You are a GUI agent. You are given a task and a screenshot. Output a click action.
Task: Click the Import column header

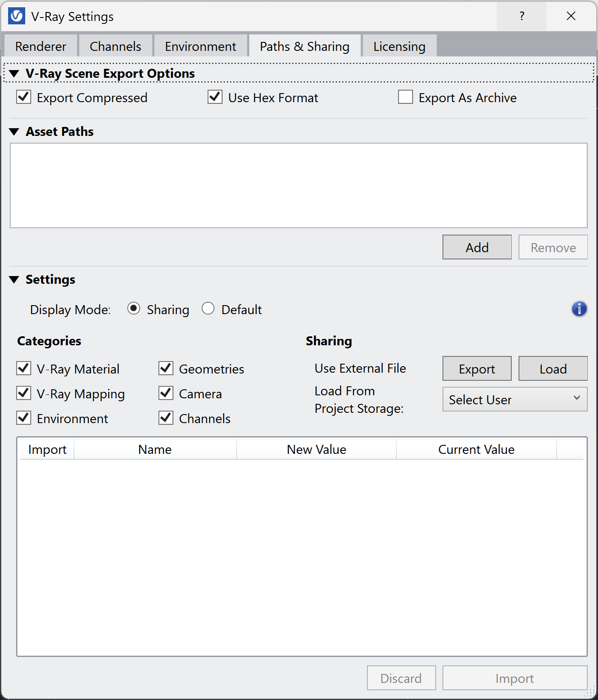[x=47, y=449]
